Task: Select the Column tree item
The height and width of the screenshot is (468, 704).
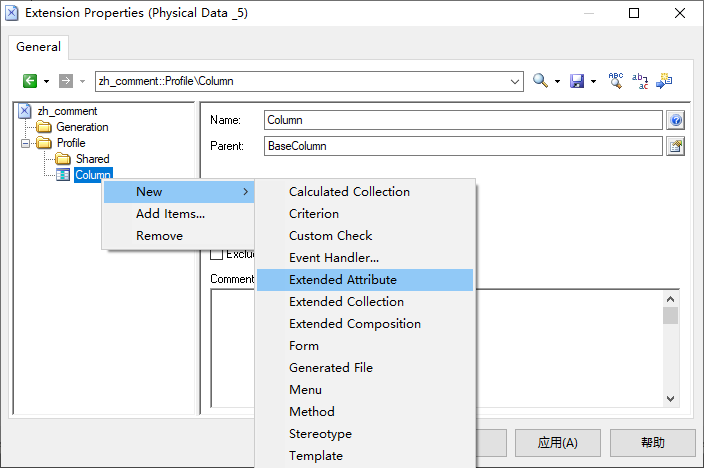Action: point(93,175)
